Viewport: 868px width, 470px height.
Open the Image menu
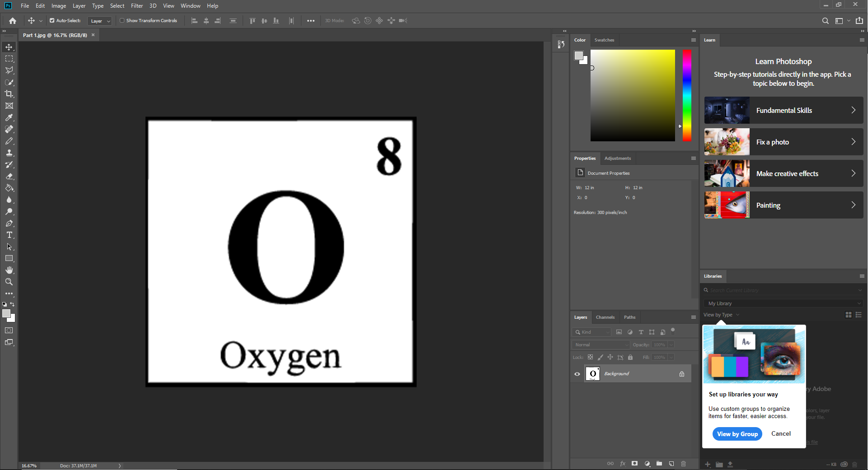pyautogui.click(x=59, y=6)
